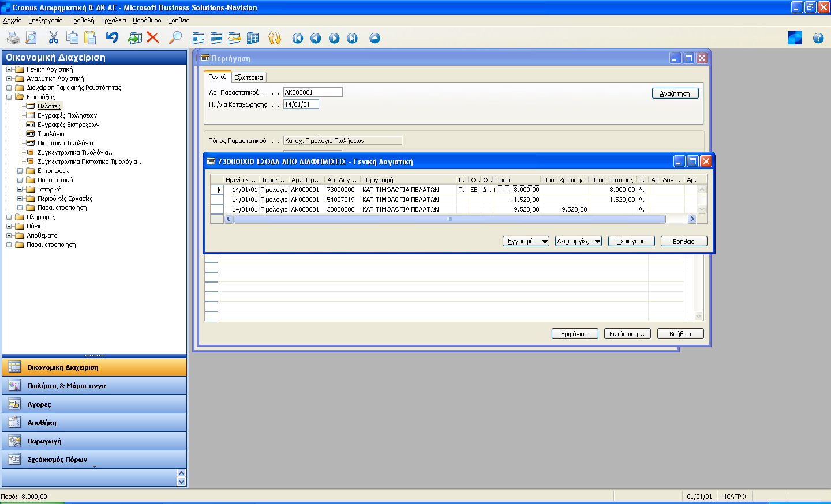This screenshot has width=831, height=504.
Task: Open the Αρχείο menu
Action: pyautogui.click(x=13, y=20)
